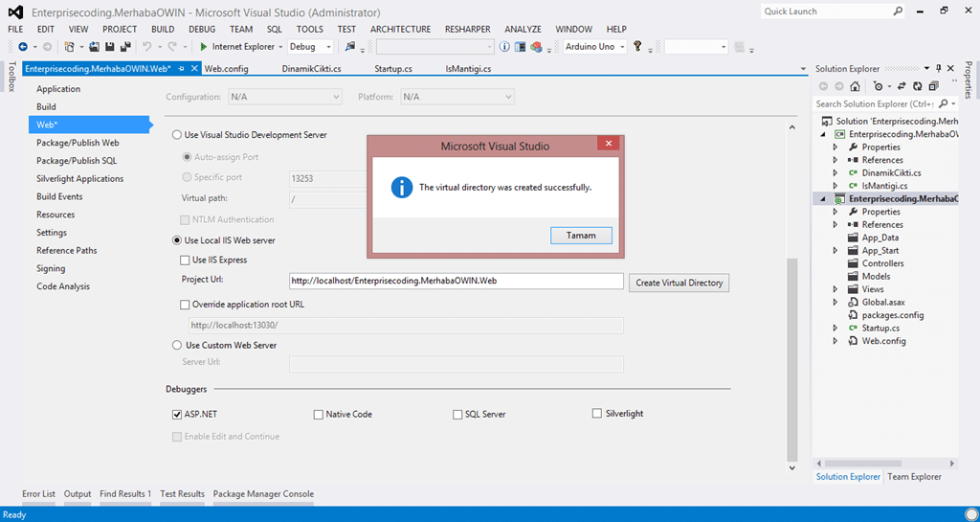Open the ARCHITECTURE menu
This screenshot has height=522, width=980.
pos(401,30)
